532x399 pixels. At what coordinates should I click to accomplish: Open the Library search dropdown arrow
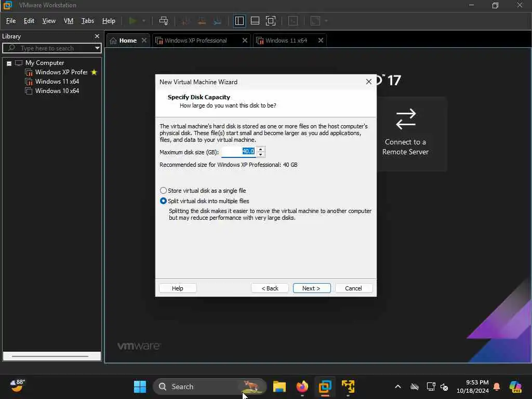tap(97, 48)
